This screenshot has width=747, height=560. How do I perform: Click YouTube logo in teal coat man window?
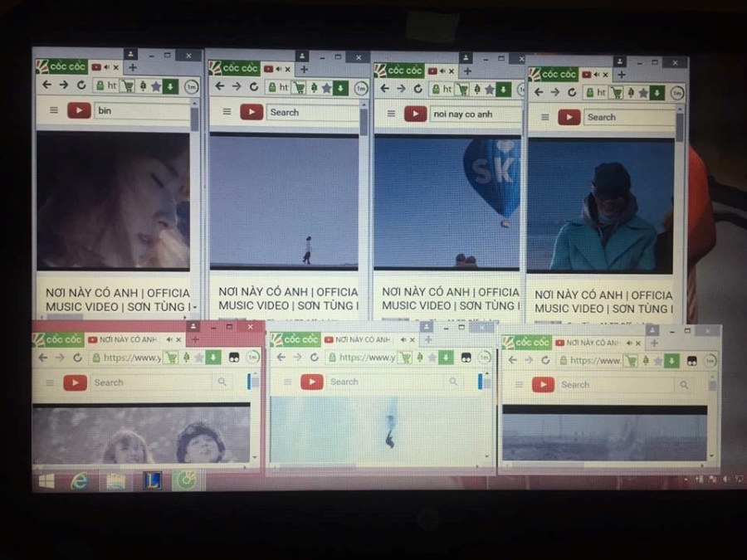[569, 117]
